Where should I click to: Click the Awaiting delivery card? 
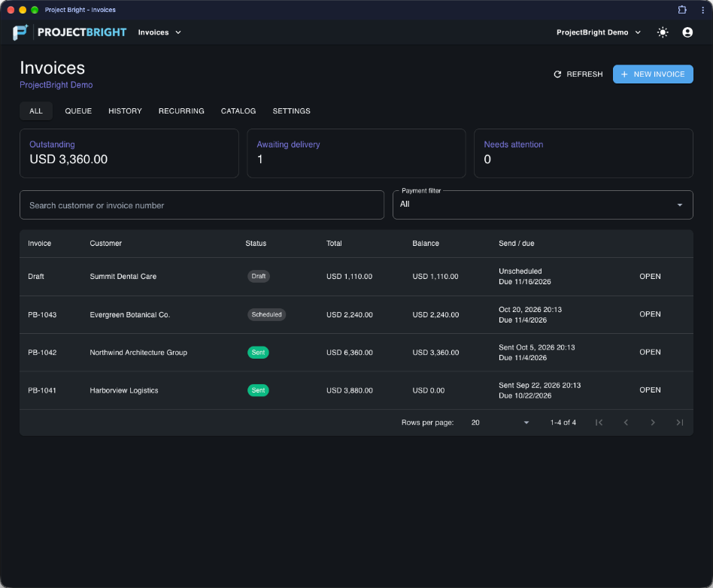(356, 153)
